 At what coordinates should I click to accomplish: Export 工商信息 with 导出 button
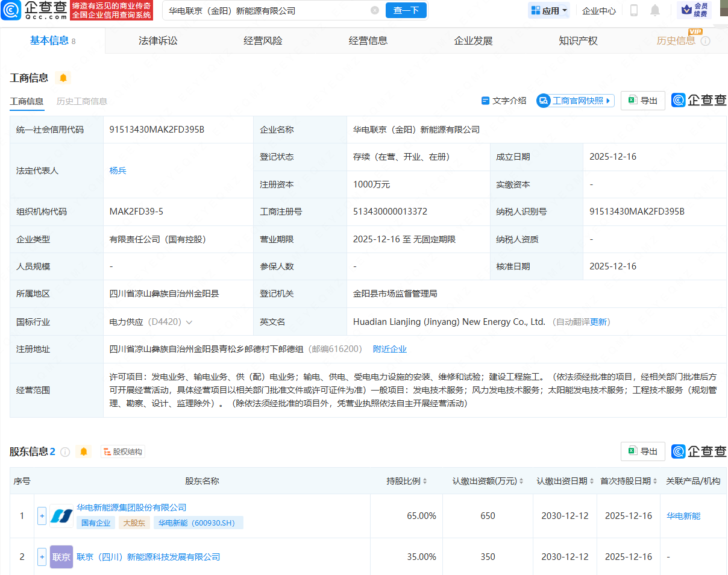(643, 101)
